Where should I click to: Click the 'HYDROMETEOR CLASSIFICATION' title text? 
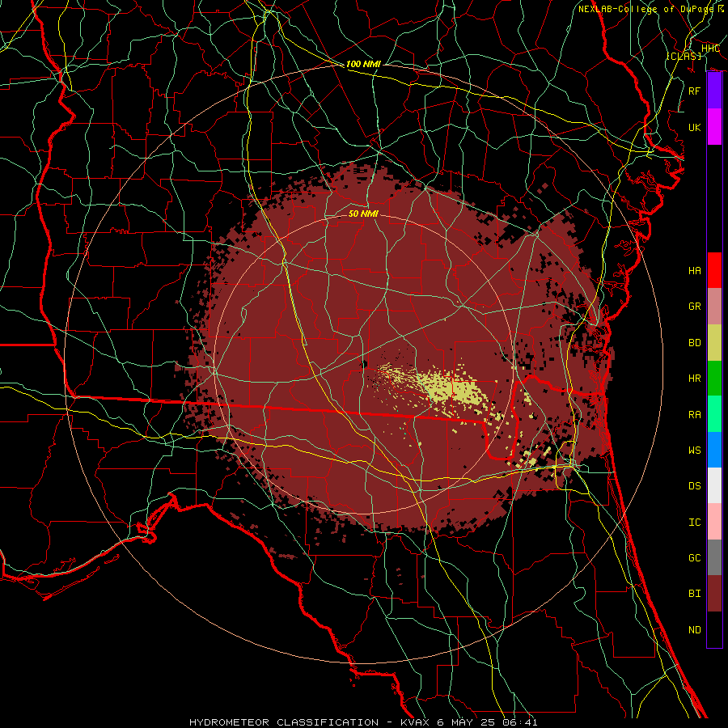[284, 722]
